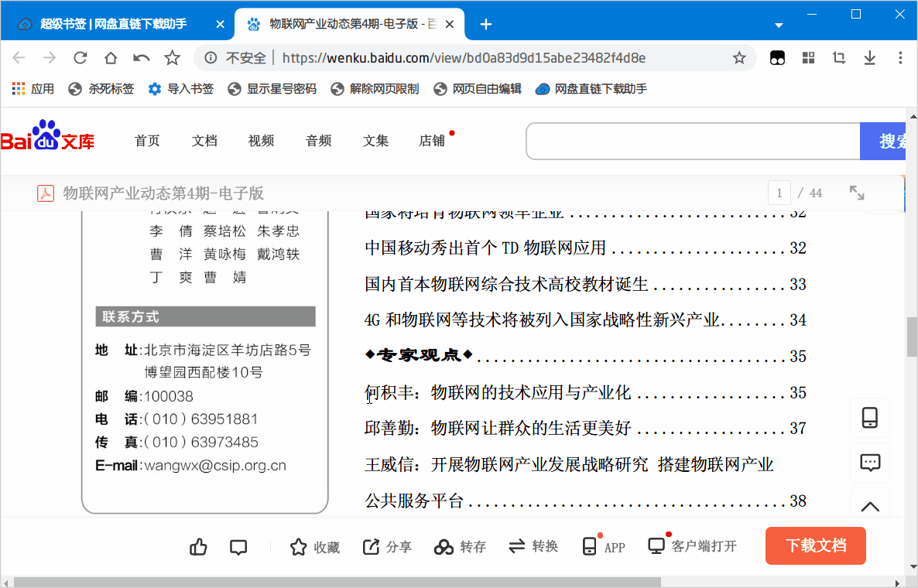918x588 pixels.
Task: Open the Tampermonkey extension icon
Action: pos(777,57)
